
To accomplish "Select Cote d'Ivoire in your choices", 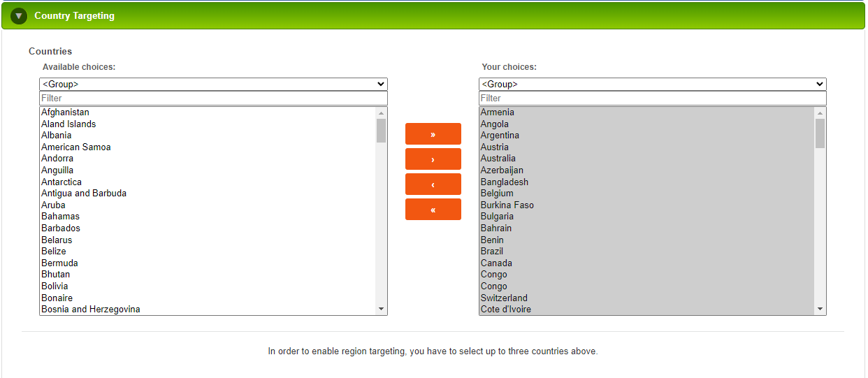I will click(x=647, y=310).
